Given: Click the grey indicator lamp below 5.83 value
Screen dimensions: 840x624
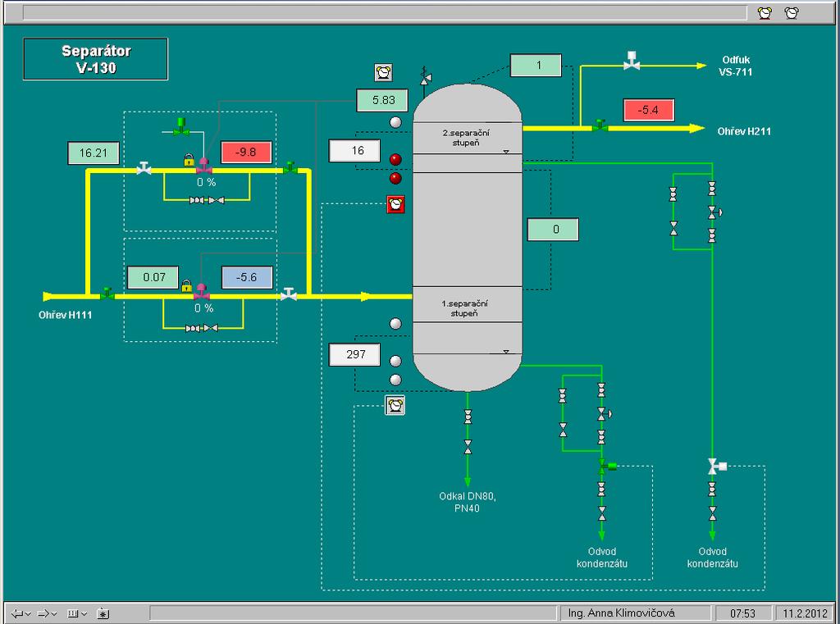Looking at the screenshot, I should pos(395,122).
